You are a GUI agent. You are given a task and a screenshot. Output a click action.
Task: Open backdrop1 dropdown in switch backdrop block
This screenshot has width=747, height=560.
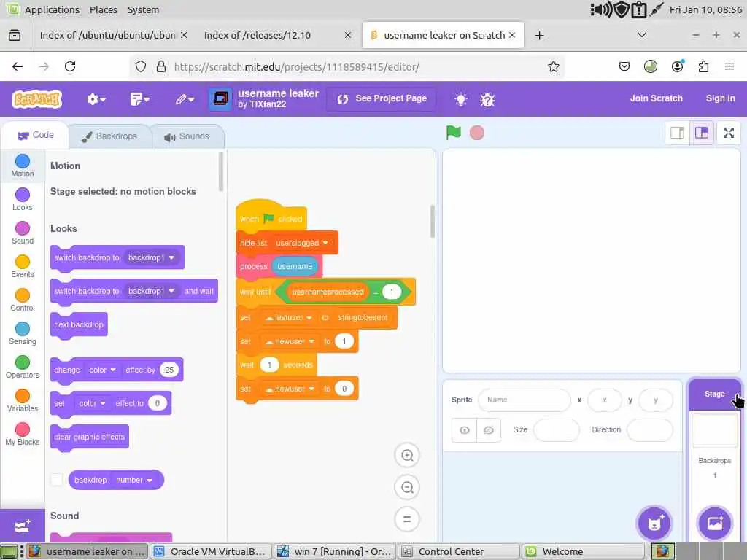coord(152,257)
